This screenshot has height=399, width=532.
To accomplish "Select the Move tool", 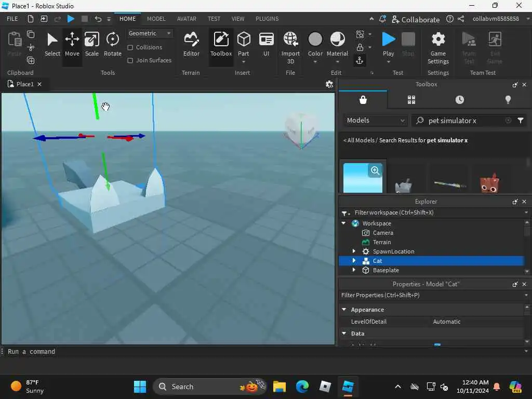I will click(x=72, y=44).
